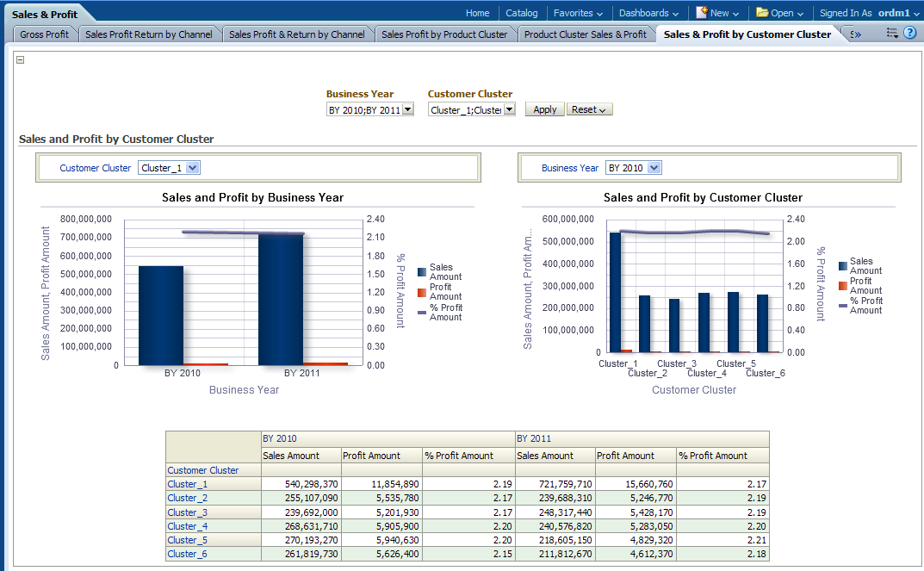The height and width of the screenshot is (571, 924).
Task: Open the page options list icon
Action: click(x=892, y=34)
